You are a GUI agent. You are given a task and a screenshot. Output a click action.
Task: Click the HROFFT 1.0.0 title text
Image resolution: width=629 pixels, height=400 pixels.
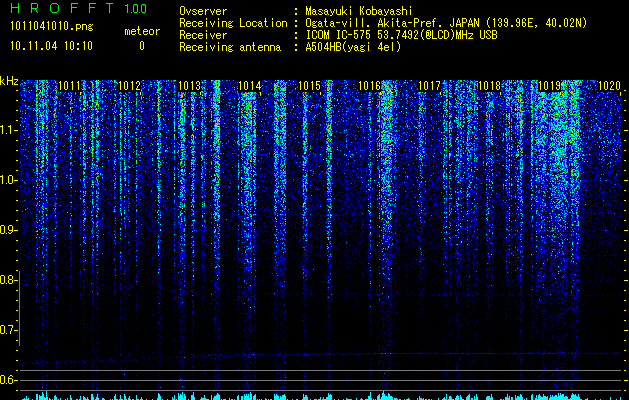tap(78, 8)
